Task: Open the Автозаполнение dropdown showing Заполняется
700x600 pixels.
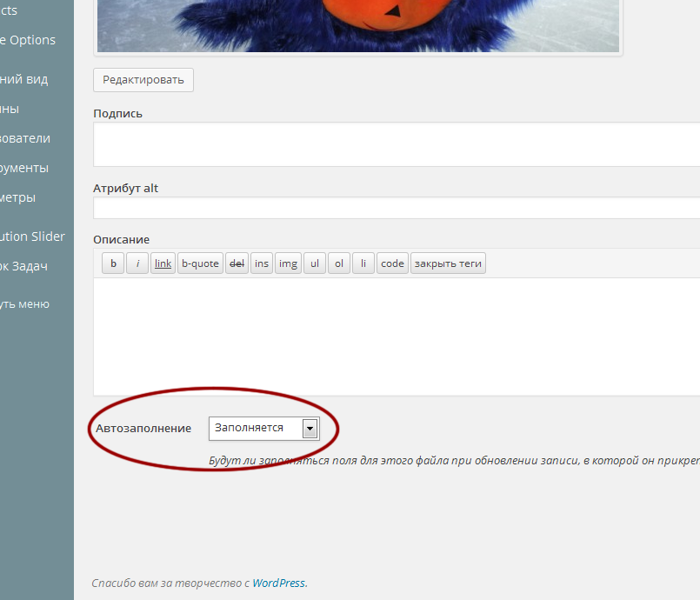Action: [264, 429]
